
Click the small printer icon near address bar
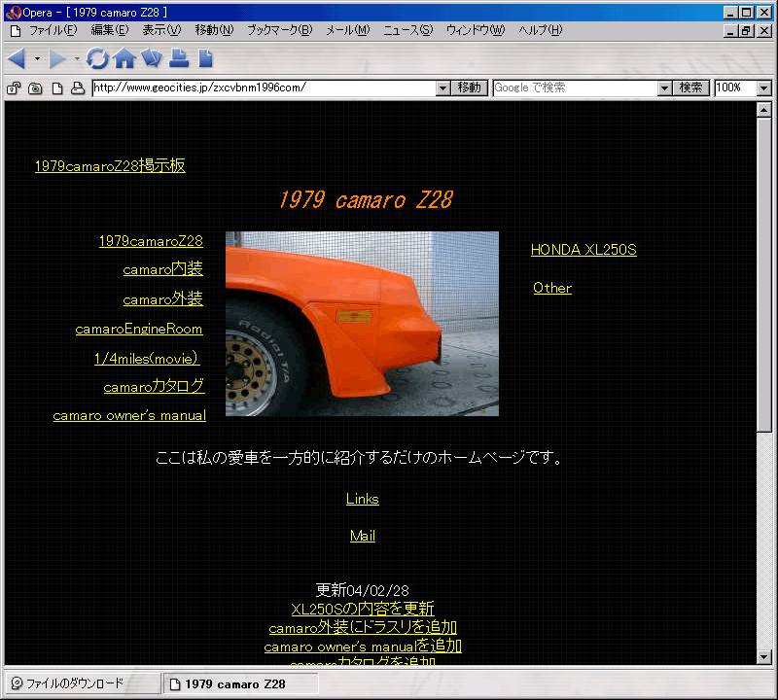click(x=78, y=88)
